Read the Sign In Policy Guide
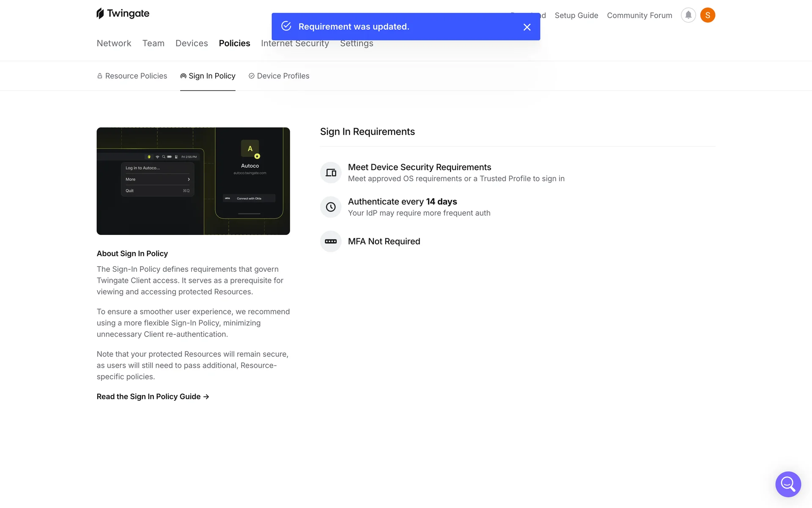Image resolution: width=812 pixels, height=508 pixels. [153, 397]
